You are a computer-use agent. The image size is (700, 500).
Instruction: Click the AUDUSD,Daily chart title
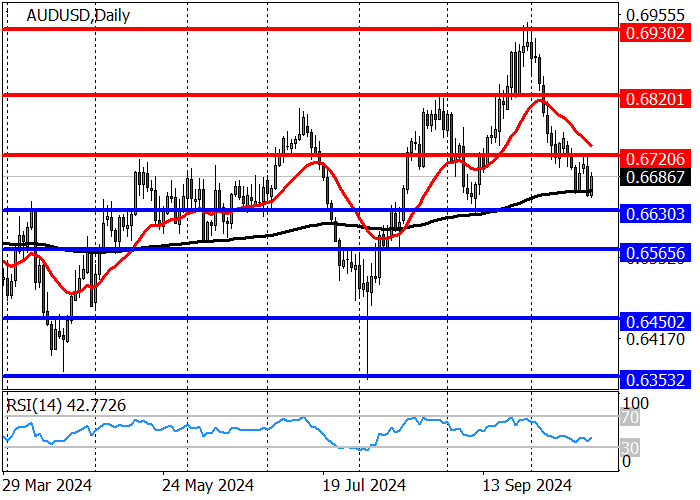point(78,16)
